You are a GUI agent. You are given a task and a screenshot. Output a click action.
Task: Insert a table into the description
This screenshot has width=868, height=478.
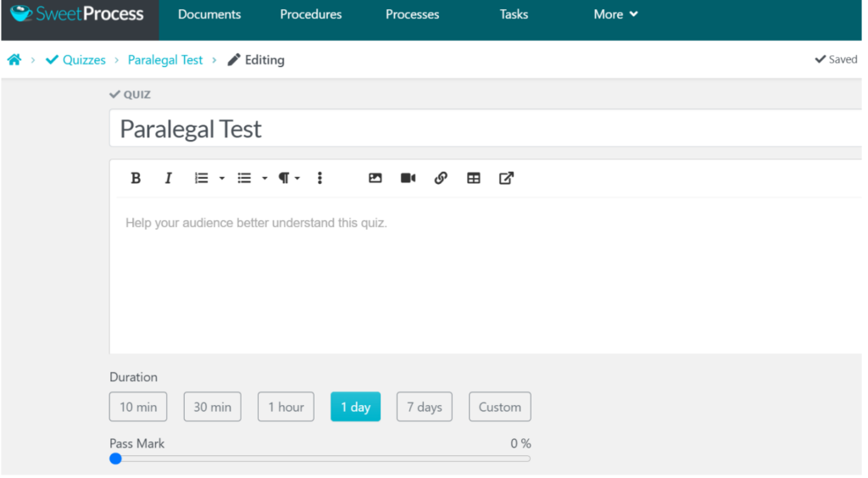click(x=473, y=178)
